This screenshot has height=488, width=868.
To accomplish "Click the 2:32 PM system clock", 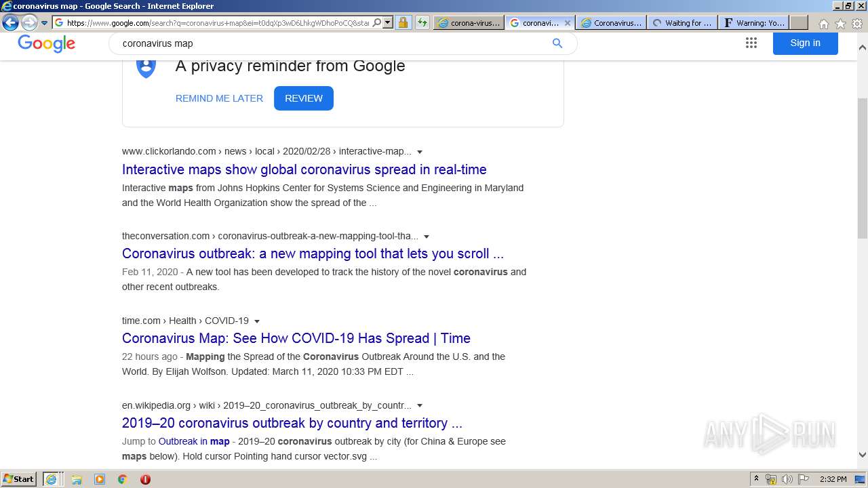I will pyautogui.click(x=833, y=479).
